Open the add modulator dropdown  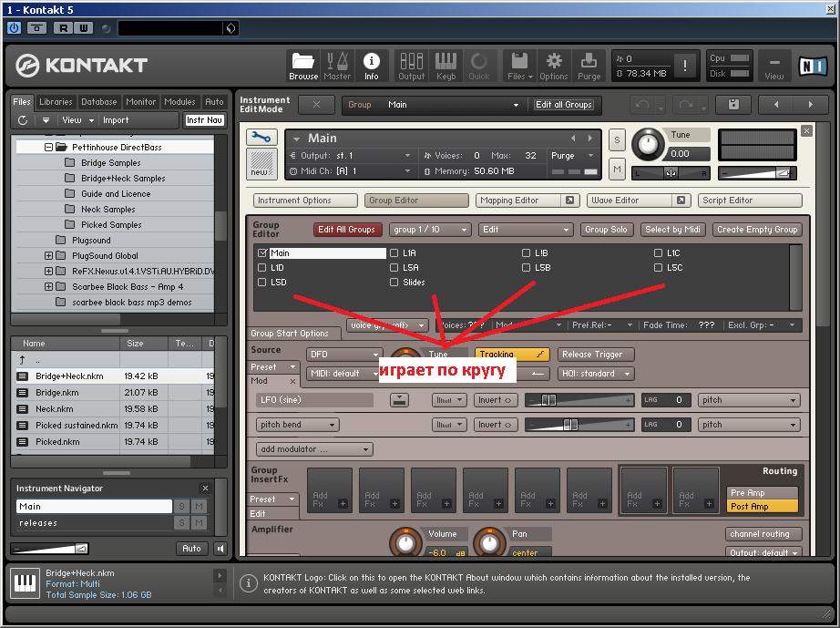point(314,449)
